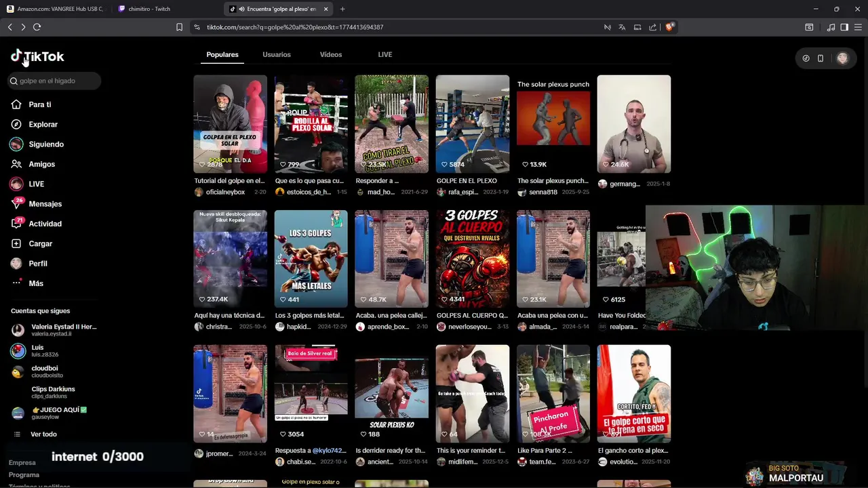
Task: Open the 'Los 3 golpes más letales' video
Action: point(311,259)
